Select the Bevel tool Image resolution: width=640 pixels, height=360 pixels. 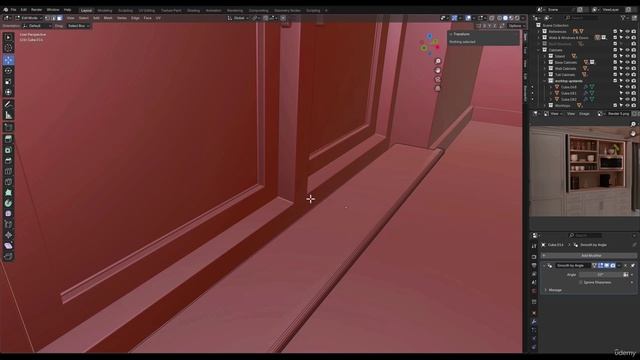(8, 160)
